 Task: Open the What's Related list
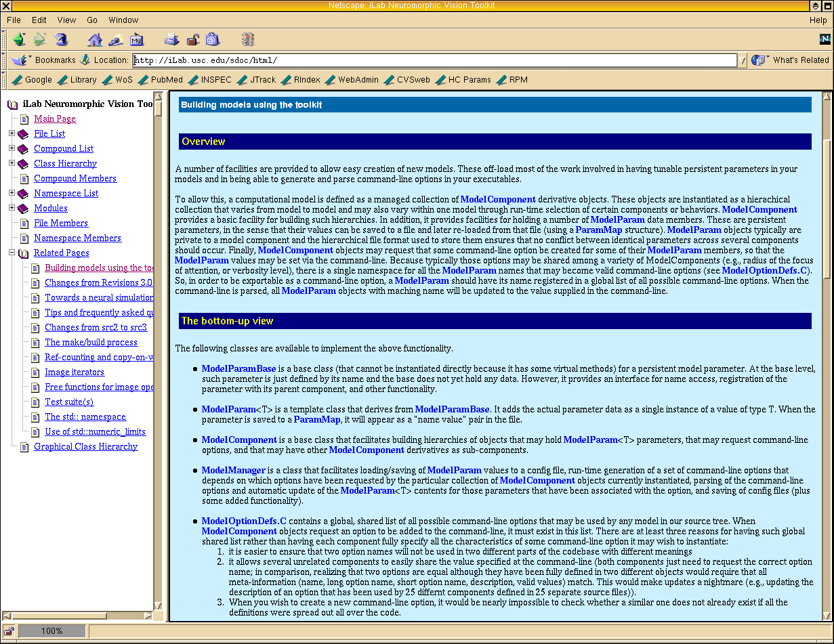click(790, 60)
